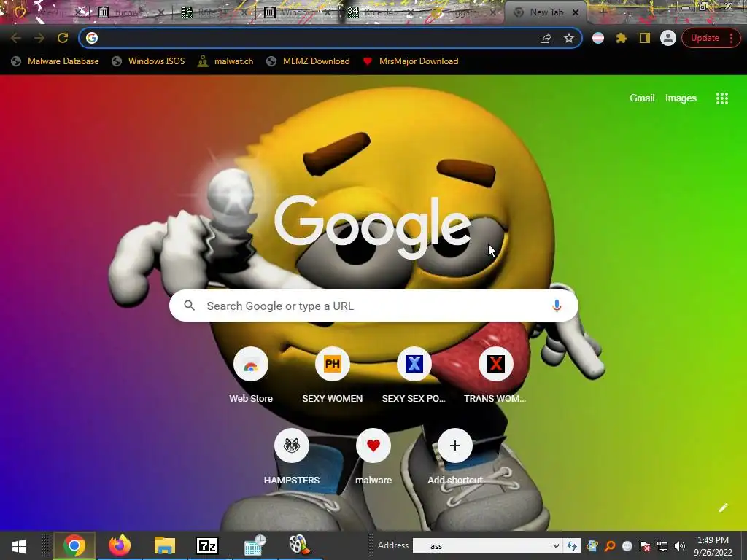Screen dimensions: 747x560
Task: Expand the taskbar Address dropdown arrow
Action: click(x=556, y=546)
